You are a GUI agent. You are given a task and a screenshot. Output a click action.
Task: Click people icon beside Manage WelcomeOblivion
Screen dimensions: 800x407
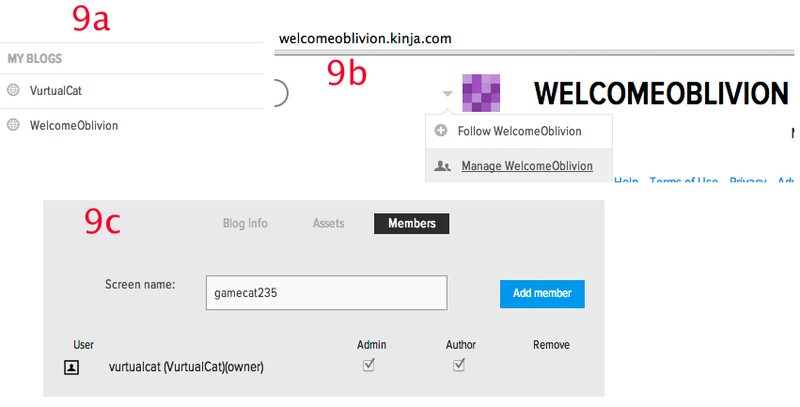click(x=442, y=166)
